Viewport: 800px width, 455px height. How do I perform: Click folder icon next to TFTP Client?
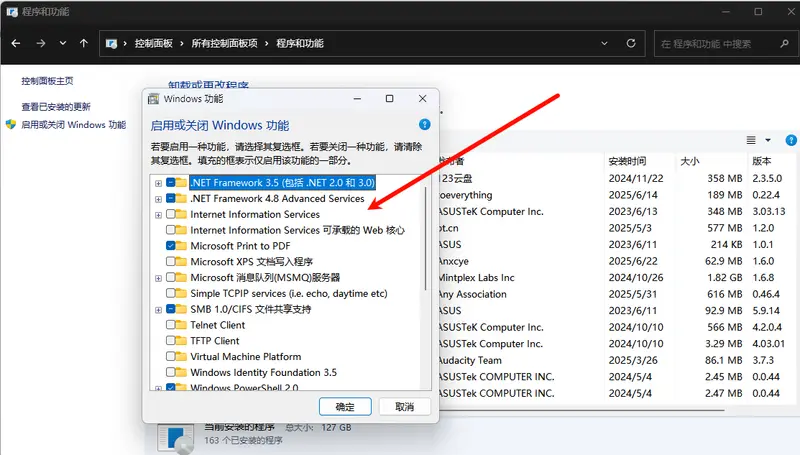(181, 340)
